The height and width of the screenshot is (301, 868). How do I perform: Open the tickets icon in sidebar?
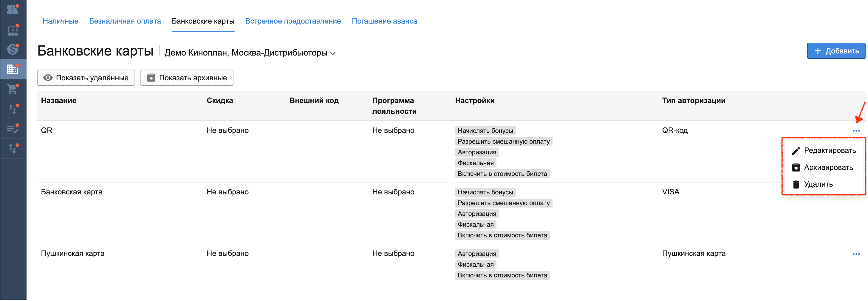13,10
